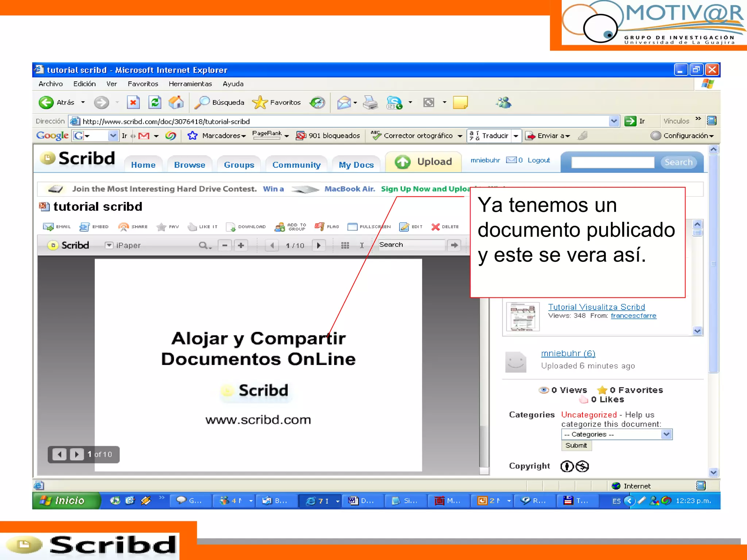The height and width of the screenshot is (560, 747).
Task: Open History clock icon in toolbar
Action: tap(317, 102)
